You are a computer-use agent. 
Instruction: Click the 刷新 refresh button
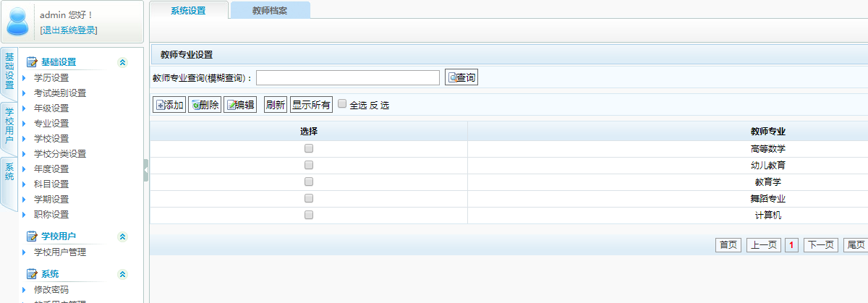click(x=275, y=105)
